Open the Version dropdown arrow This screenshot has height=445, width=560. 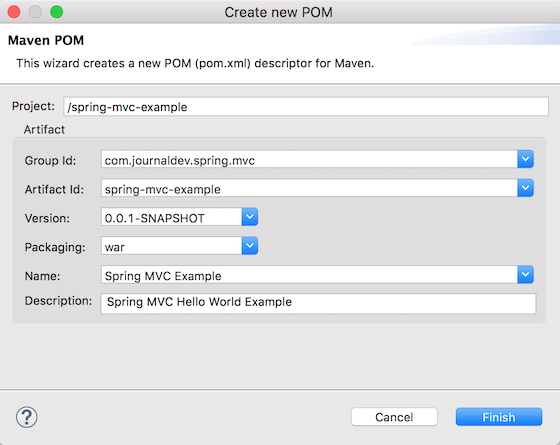pyautogui.click(x=250, y=217)
